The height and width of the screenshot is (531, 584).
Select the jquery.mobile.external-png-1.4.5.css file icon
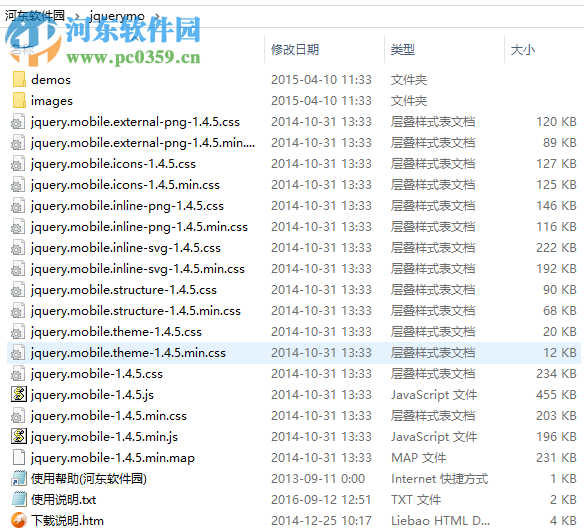point(18,122)
